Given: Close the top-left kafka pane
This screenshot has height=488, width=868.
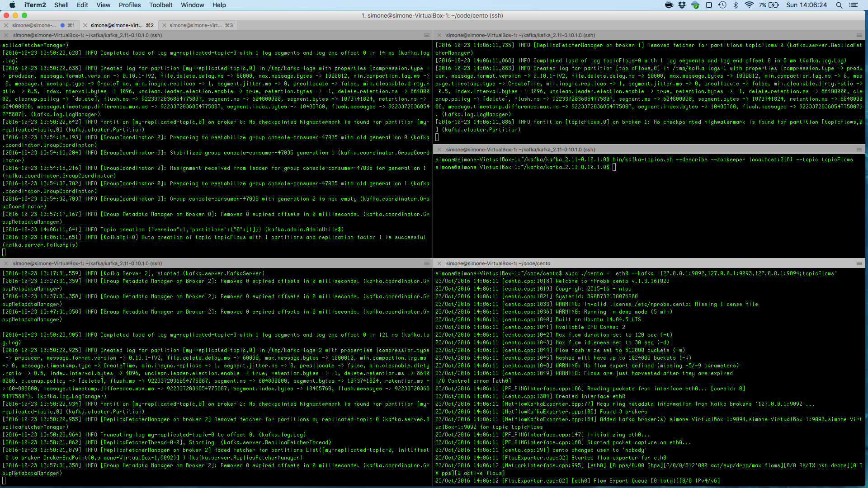Looking at the screenshot, I should pos(6,35).
